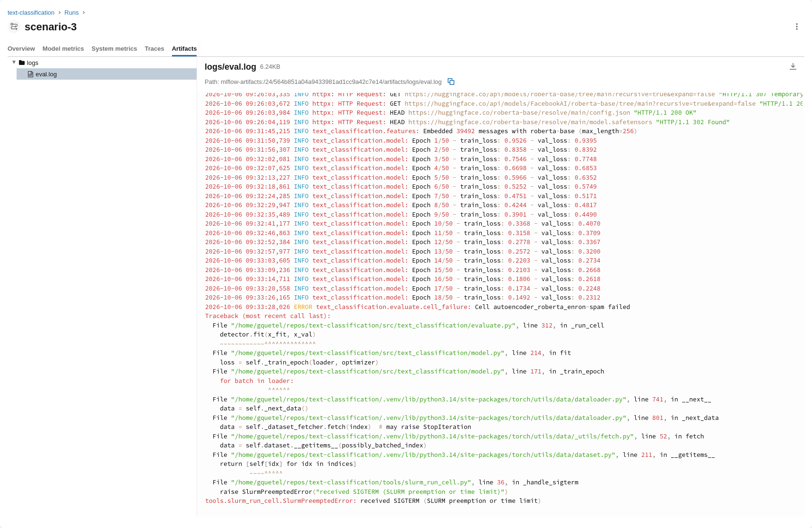Image resolution: width=812 pixels, height=528 pixels.
Task: Select eval.log in the artifact tree
Action: pyautogui.click(x=107, y=74)
